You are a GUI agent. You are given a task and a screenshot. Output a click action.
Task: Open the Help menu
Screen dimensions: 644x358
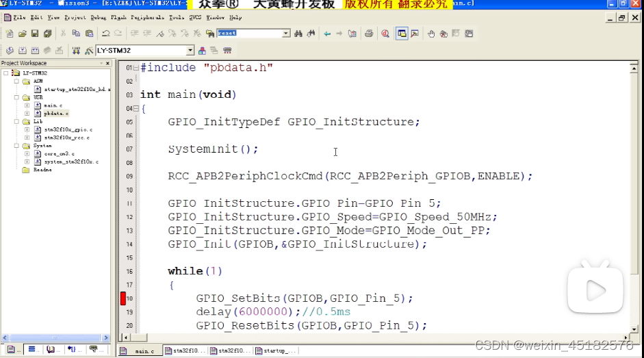click(x=235, y=17)
